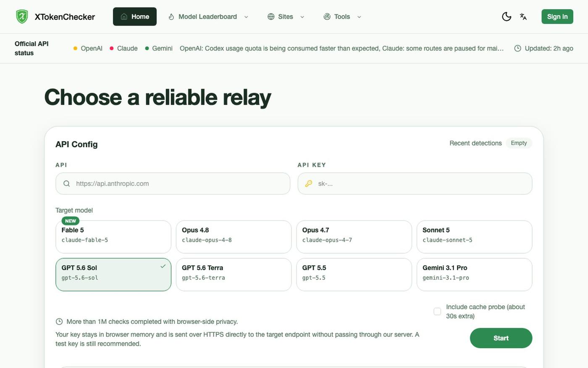The width and height of the screenshot is (588, 368).
Task: Click the 'claude-opus-4-8' model ID text
Action: point(207,240)
